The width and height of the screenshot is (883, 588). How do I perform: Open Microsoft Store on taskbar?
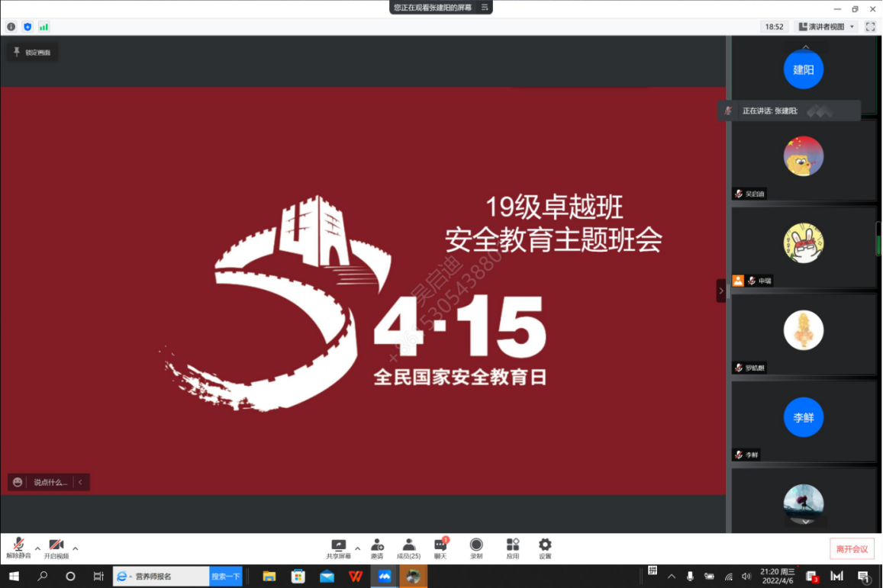pos(298,577)
